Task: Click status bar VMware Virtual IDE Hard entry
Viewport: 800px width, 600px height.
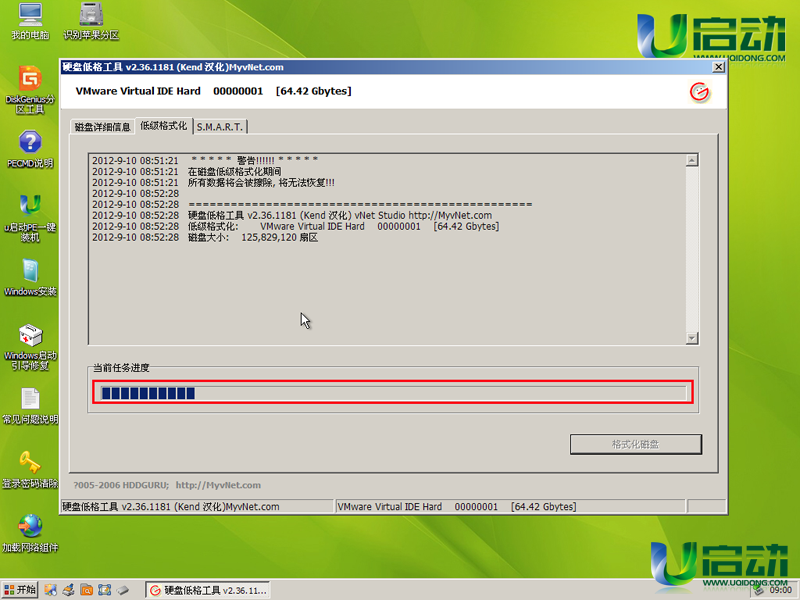Action: click(x=457, y=507)
